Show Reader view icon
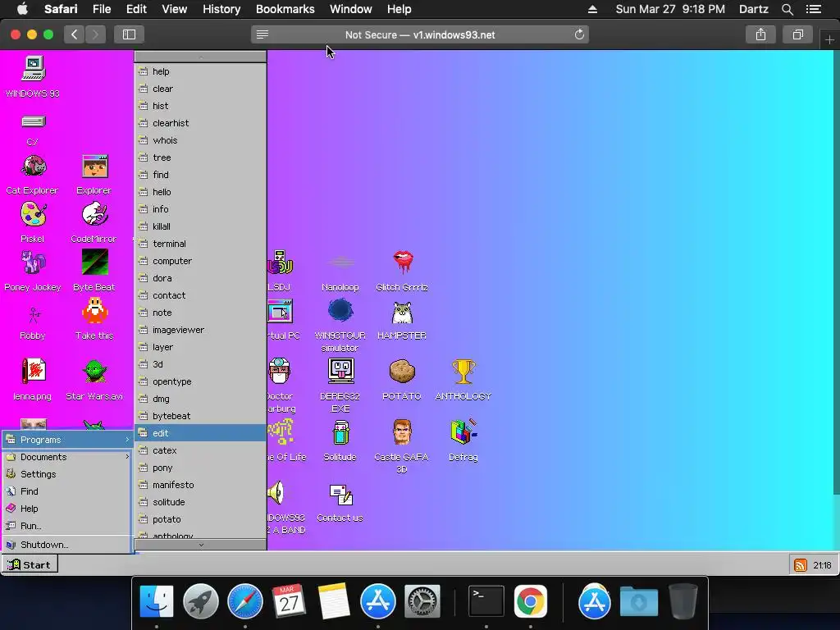 (x=262, y=34)
